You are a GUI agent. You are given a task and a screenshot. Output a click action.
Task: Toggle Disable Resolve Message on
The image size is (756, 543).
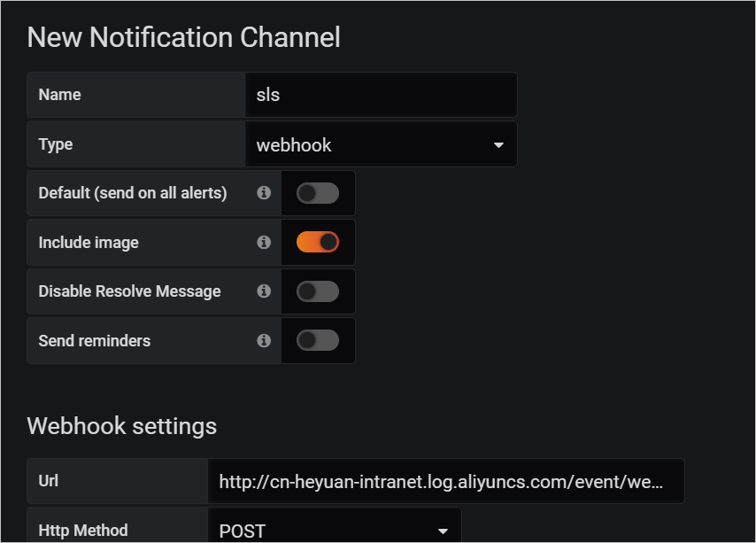coord(318,291)
